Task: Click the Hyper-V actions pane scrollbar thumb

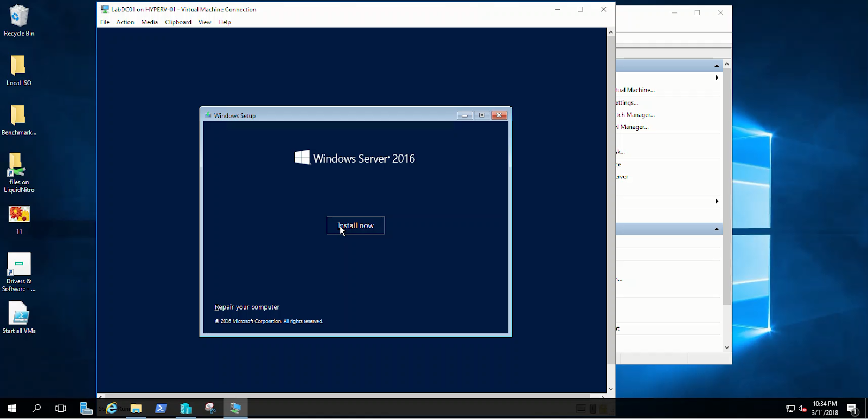Action: [x=727, y=186]
